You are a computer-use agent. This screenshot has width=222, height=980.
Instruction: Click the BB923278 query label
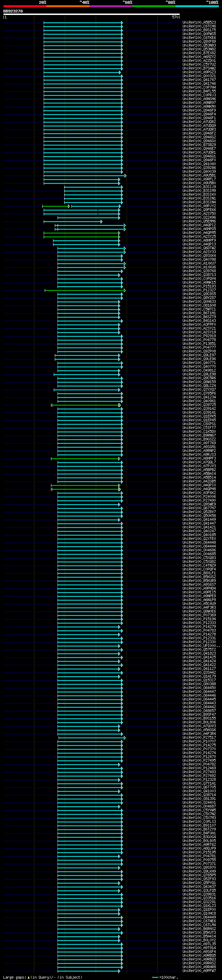[x=13, y=11]
